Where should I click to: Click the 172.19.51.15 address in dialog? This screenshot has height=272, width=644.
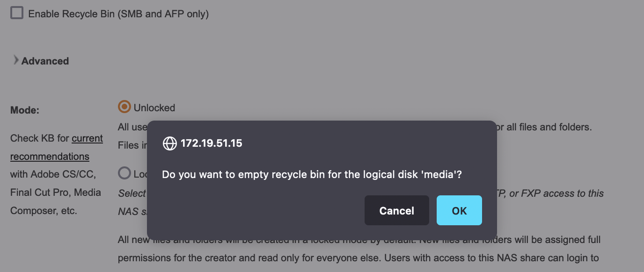coord(212,143)
